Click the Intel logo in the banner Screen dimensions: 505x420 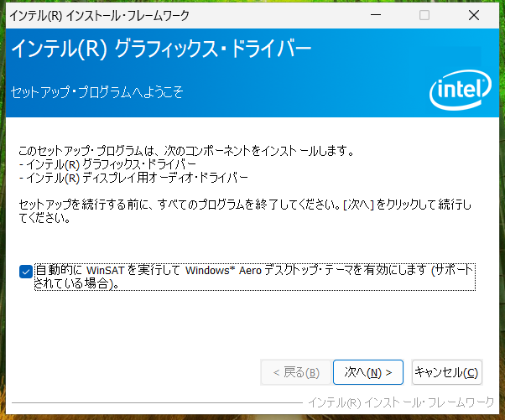(x=461, y=90)
